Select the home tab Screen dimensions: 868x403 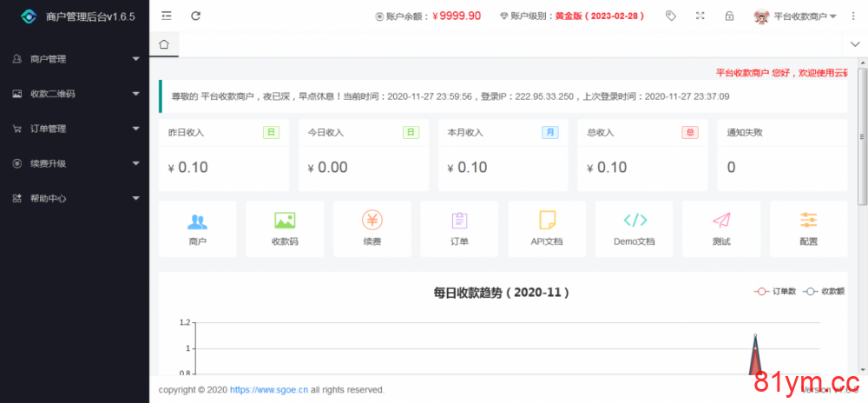(163, 43)
